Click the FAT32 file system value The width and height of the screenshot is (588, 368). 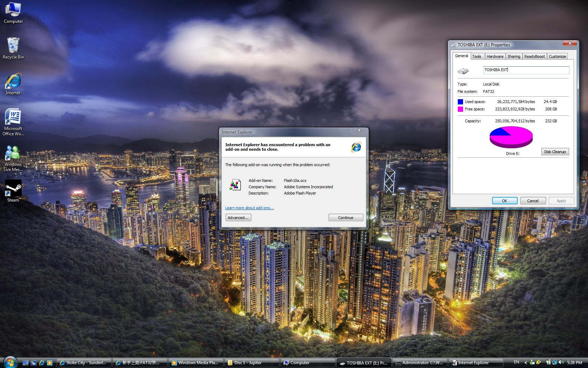point(489,91)
